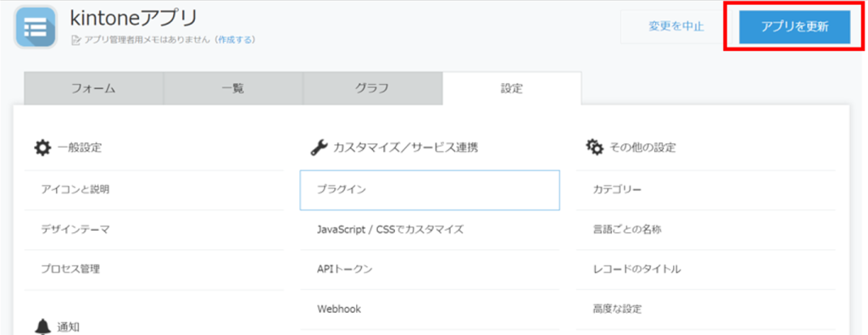Open the グラフ tab
The image size is (868, 335).
click(x=372, y=88)
